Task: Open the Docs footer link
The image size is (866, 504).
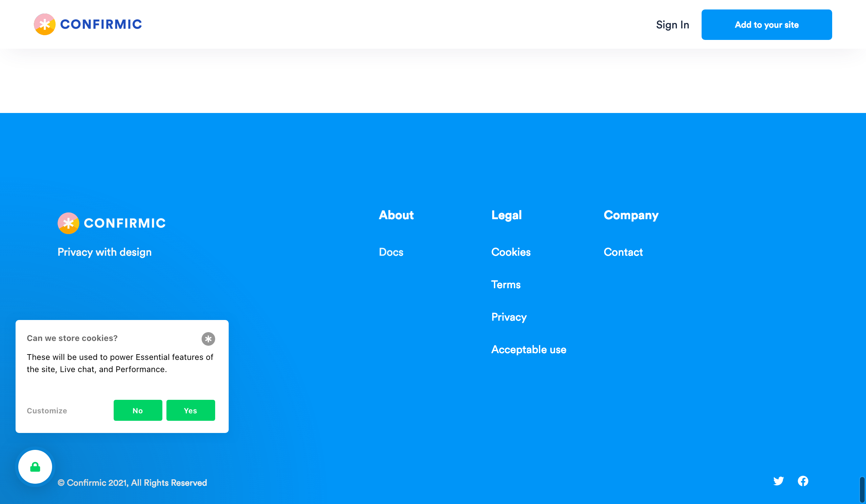Action: click(x=391, y=252)
